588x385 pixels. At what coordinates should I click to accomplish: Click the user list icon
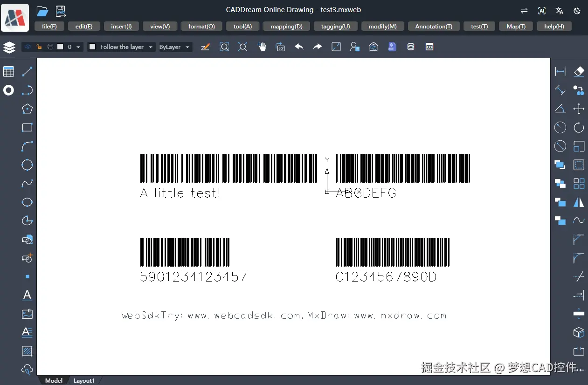[355, 47]
